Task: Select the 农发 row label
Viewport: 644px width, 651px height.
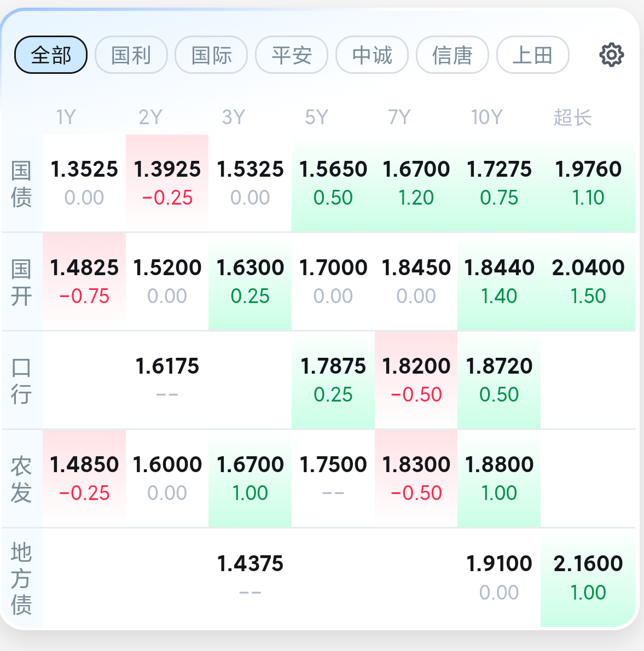Action: [x=21, y=479]
